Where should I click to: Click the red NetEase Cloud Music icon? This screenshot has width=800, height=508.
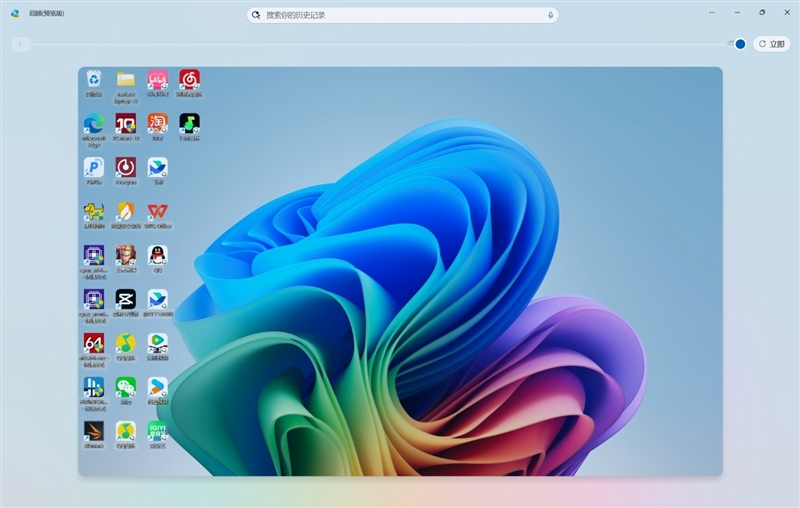[x=189, y=80]
